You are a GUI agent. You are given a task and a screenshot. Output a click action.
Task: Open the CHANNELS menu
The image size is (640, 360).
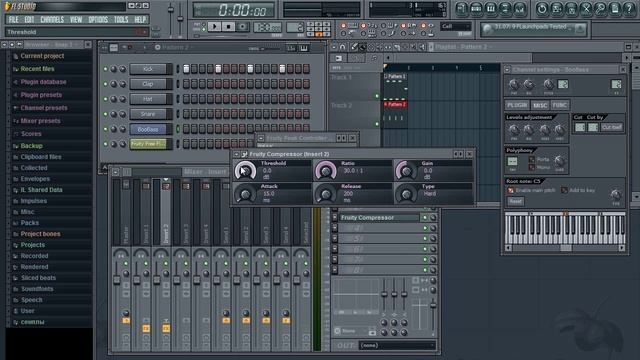(52, 20)
